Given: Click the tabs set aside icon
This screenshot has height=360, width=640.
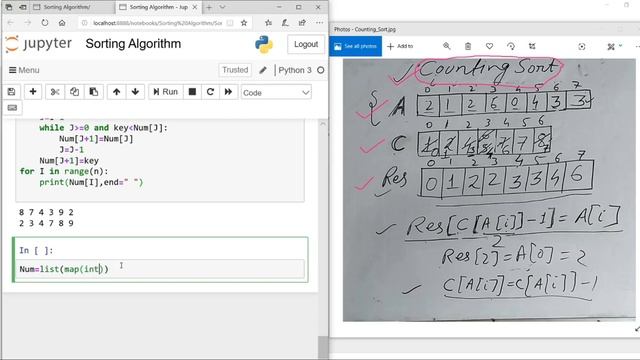Looking at the screenshot, I should 9,7.
